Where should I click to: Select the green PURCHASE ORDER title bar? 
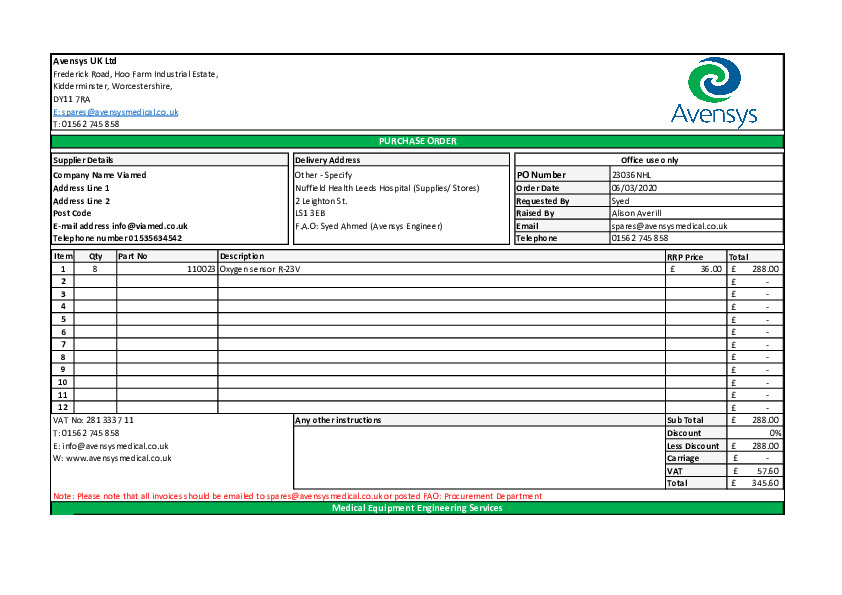417,141
